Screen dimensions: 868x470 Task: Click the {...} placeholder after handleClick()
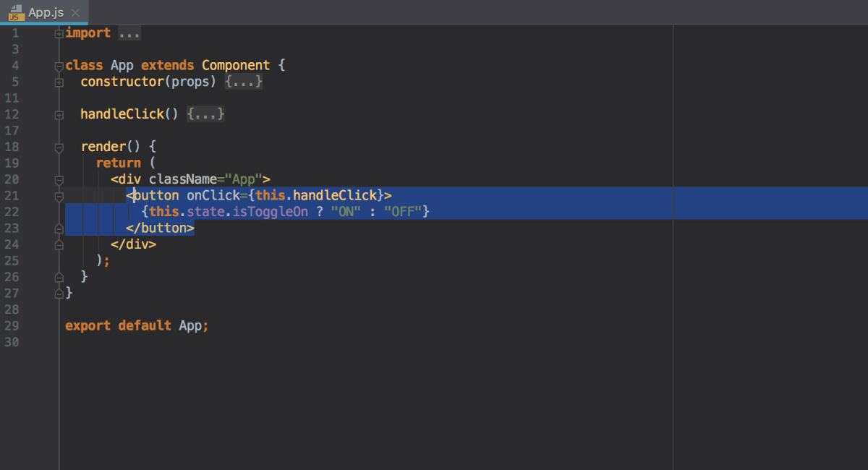pyautogui.click(x=205, y=114)
